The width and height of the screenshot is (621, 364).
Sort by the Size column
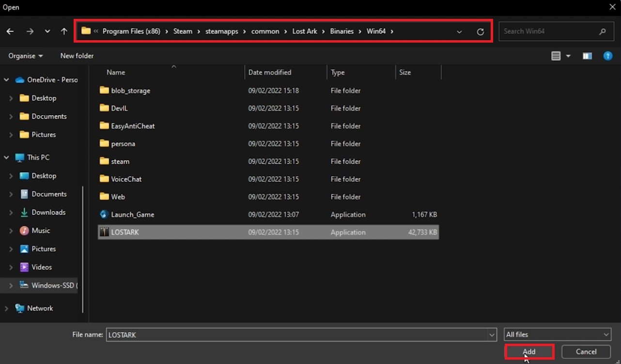point(405,72)
